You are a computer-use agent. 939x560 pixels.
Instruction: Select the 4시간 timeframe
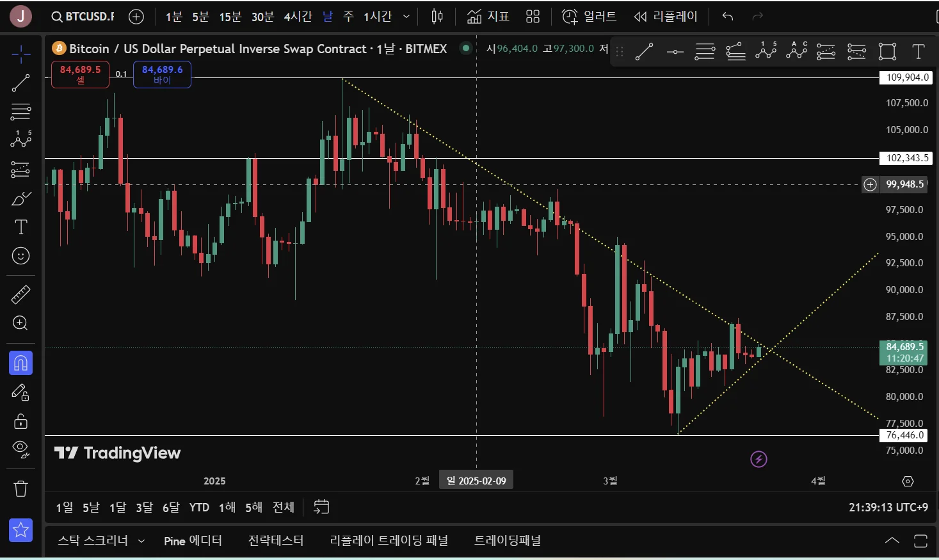point(298,17)
